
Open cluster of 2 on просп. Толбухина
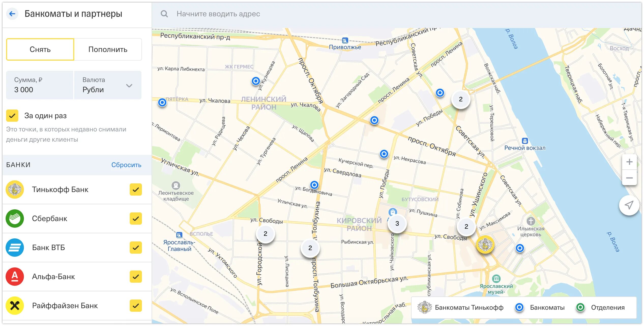tap(310, 248)
